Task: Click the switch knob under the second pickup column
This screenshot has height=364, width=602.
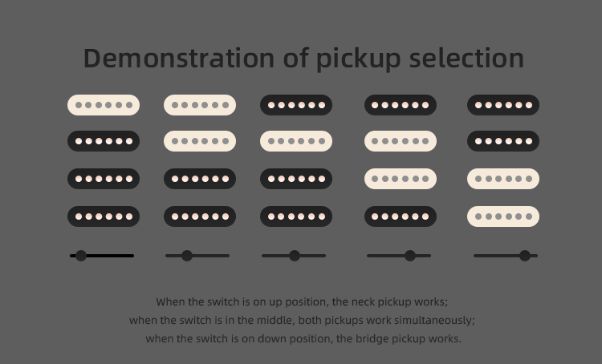Action: pos(187,256)
